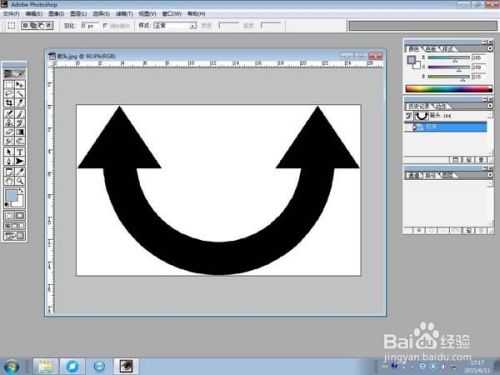Select the Magic Wand tool
This screenshot has height=375, width=500.
[x=20, y=94]
